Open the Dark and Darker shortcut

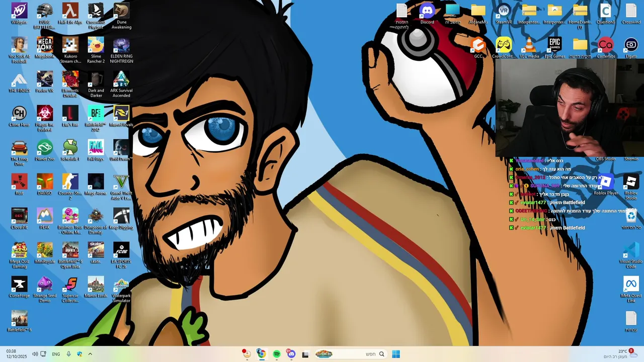coord(96,84)
